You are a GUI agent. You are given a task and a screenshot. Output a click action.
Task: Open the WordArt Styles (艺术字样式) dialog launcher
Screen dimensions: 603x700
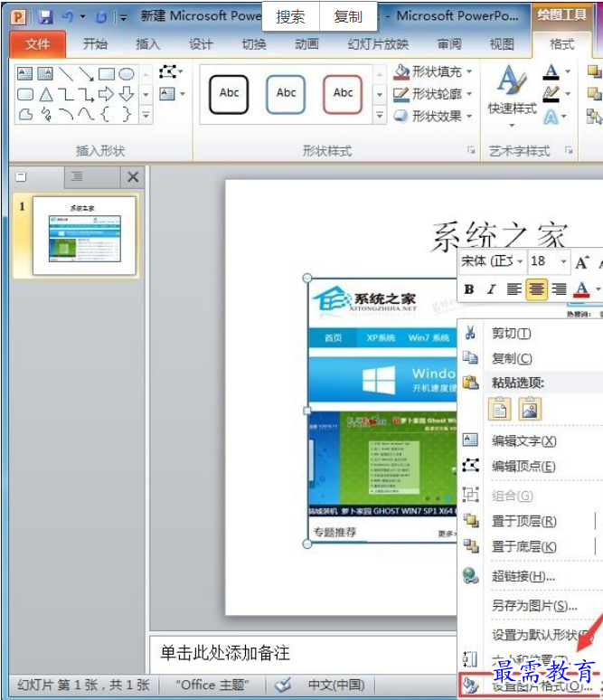(569, 150)
